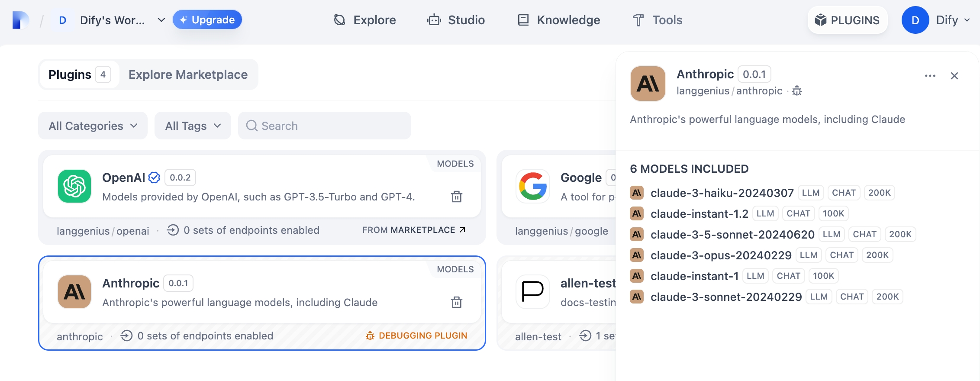Screen dimensions: 980x381
Task: Open the All Tags filter dropdown
Action: click(x=193, y=126)
